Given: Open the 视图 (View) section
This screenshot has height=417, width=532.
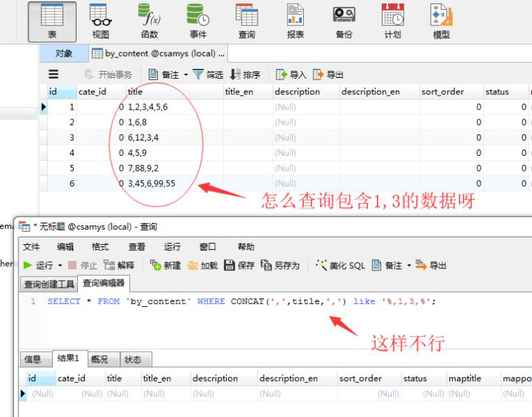Looking at the screenshot, I should click(100, 22).
